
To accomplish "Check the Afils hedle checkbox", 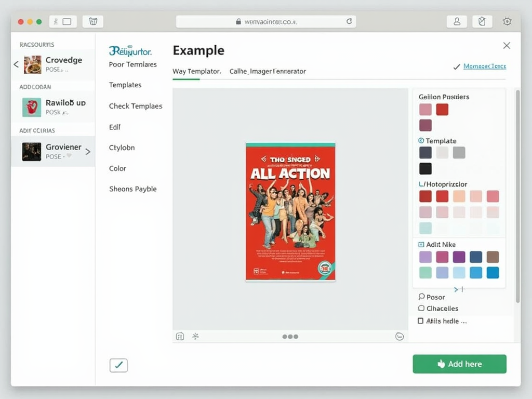I will click(x=420, y=321).
